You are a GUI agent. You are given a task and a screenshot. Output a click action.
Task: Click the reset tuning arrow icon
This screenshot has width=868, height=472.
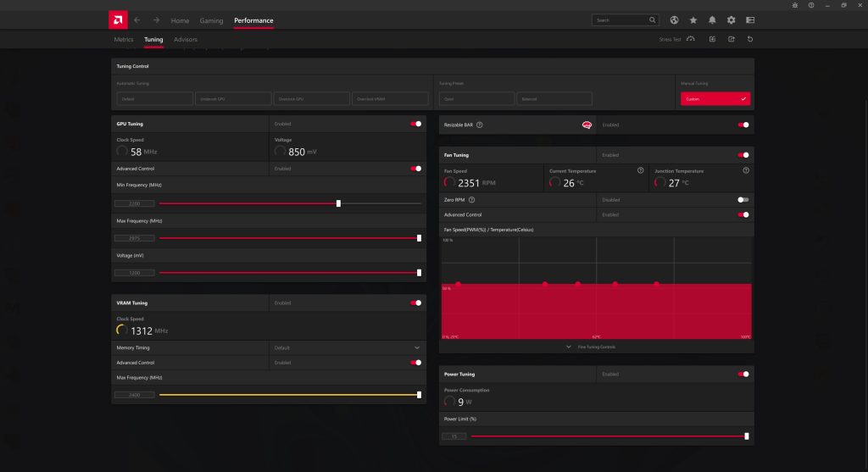point(750,39)
